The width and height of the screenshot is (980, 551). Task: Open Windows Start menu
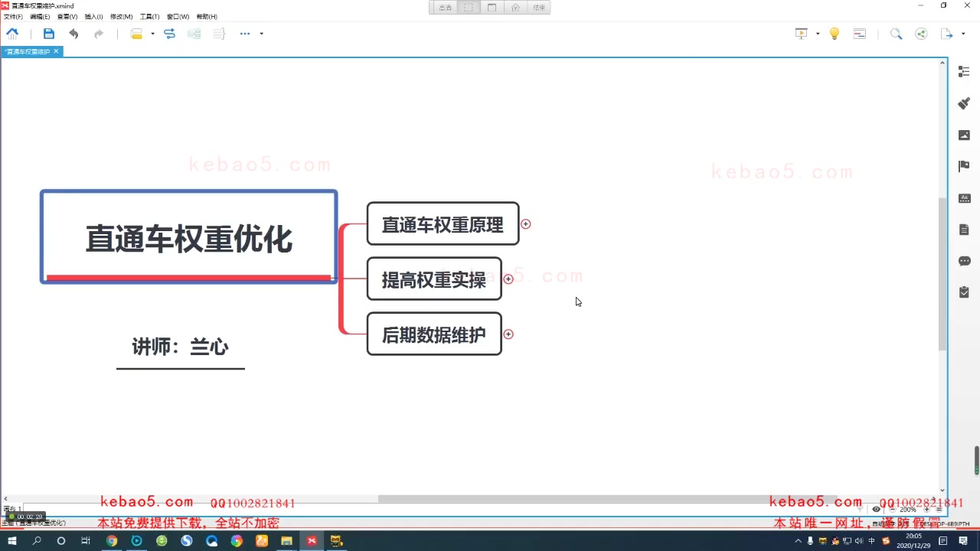tap(12, 540)
